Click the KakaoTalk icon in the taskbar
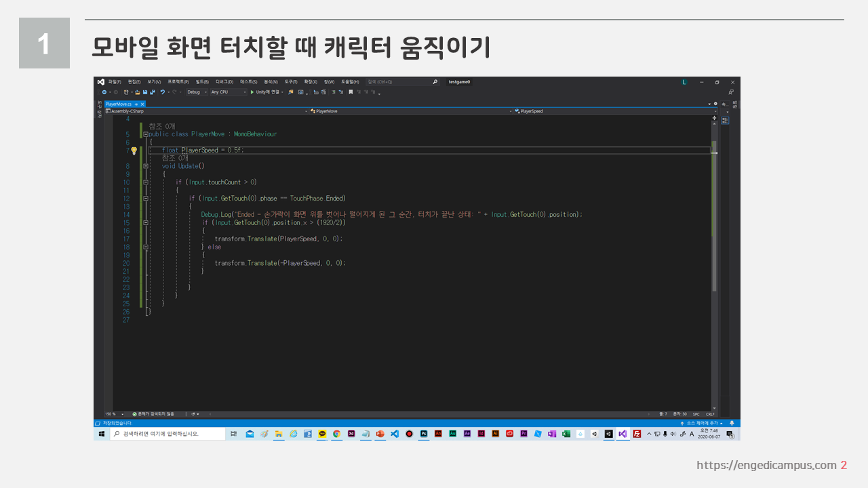This screenshot has width=868, height=488. click(x=322, y=434)
